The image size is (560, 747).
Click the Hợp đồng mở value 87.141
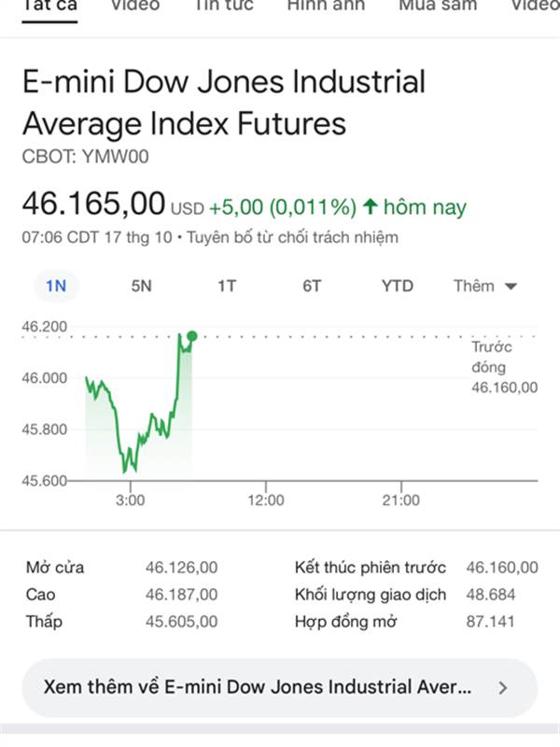(x=490, y=621)
